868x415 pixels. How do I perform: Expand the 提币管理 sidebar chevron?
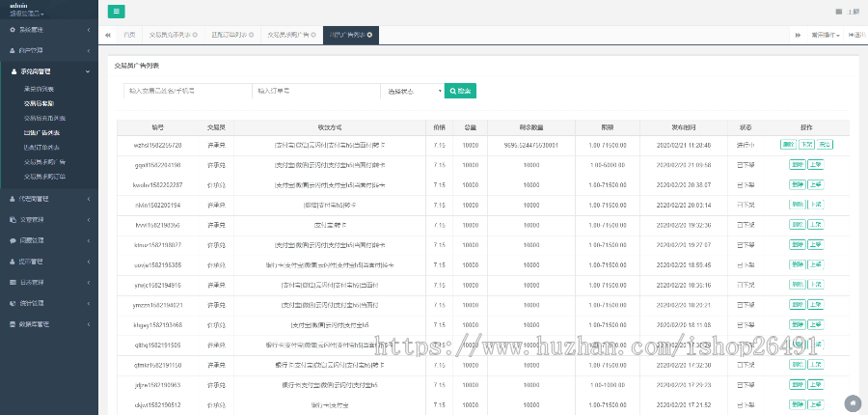(x=89, y=262)
